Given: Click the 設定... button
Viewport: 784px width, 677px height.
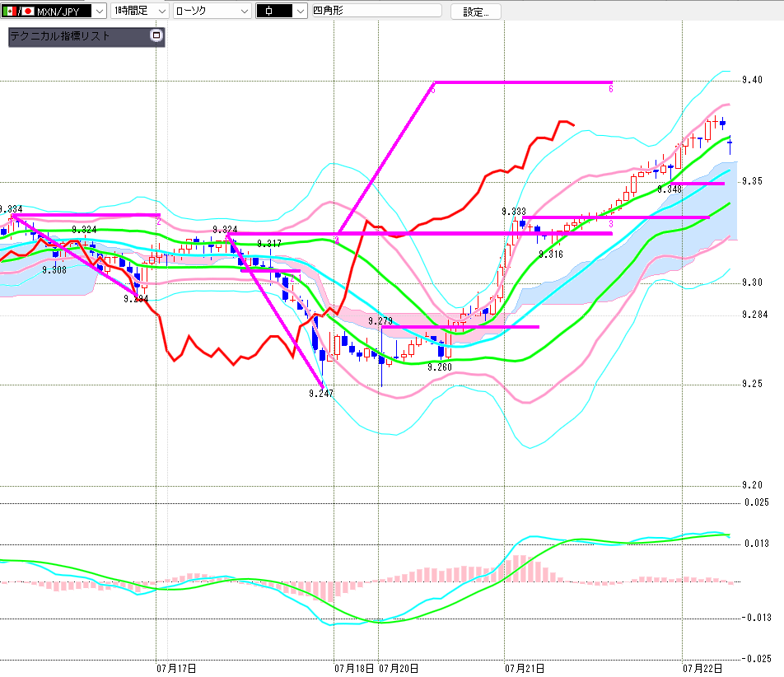Looking at the screenshot, I should click(475, 12).
